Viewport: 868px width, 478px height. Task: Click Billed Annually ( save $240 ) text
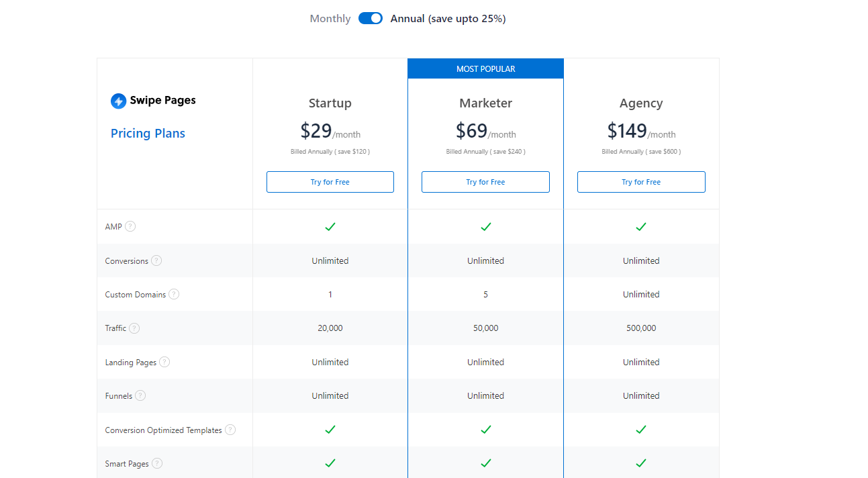(x=486, y=152)
